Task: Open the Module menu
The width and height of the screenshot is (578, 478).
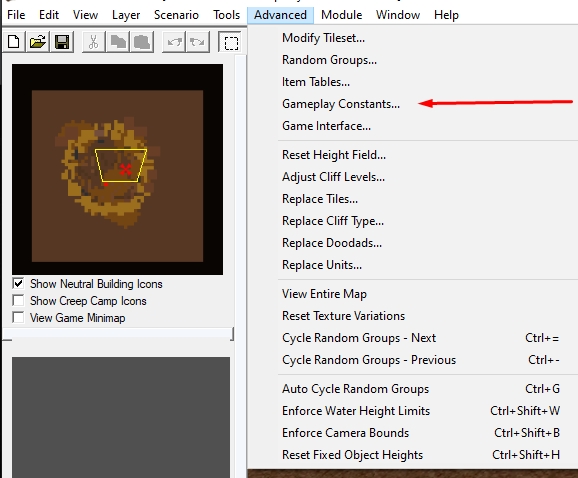Action: [341, 15]
